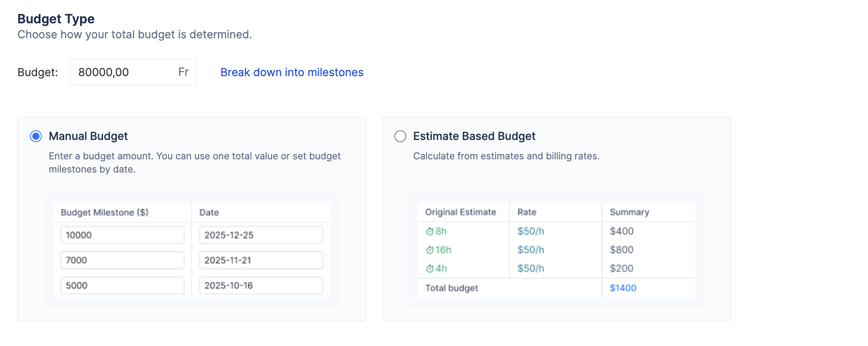Click the 16h clock estimate icon

pyautogui.click(x=430, y=250)
